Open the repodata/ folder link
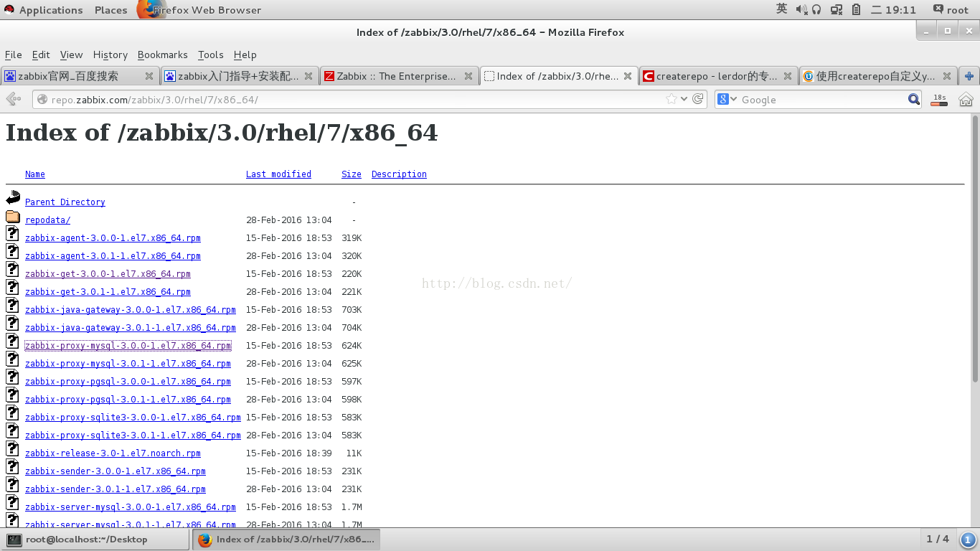This screenshot has height=551, width=980. [47, 220]
